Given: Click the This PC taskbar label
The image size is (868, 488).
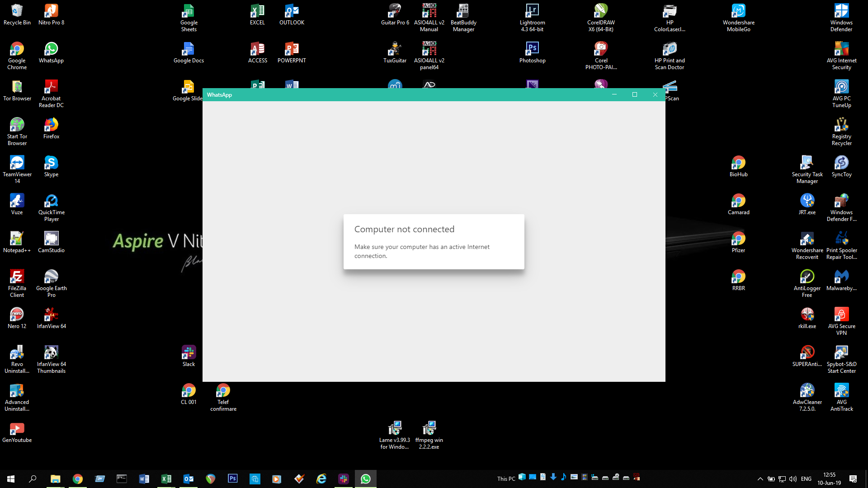Looking at the screenshot, I should (506, 479).
